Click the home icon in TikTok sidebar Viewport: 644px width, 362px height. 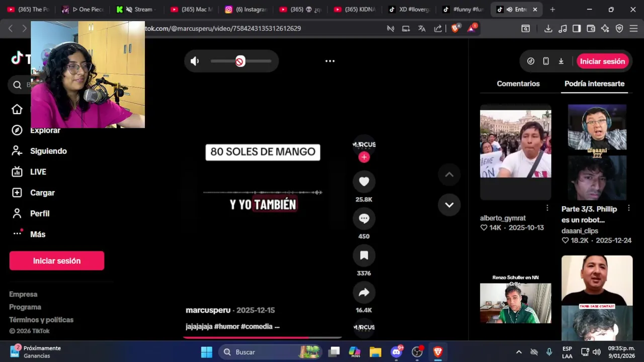17,110
